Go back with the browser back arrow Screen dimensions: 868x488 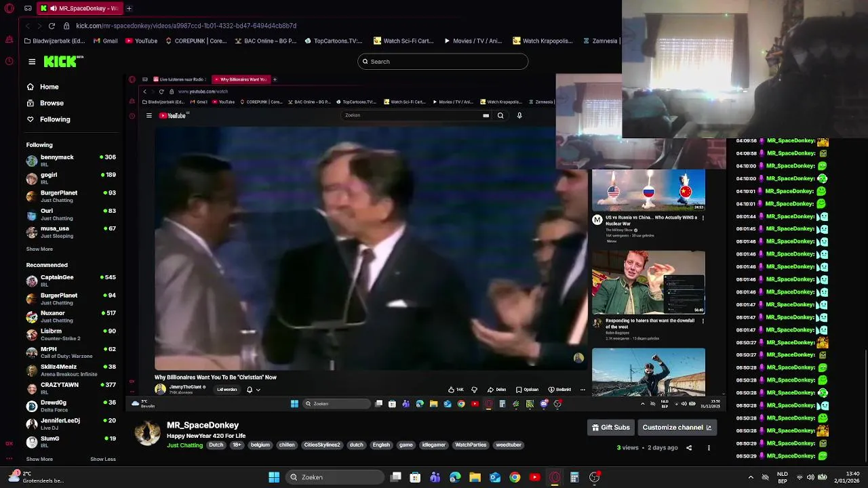[x=27, y=26]
